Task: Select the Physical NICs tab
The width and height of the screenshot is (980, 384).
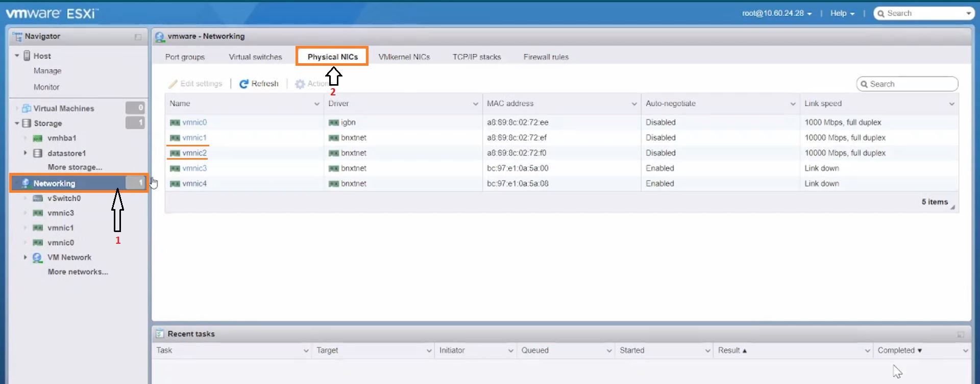Action: [333, 57]
